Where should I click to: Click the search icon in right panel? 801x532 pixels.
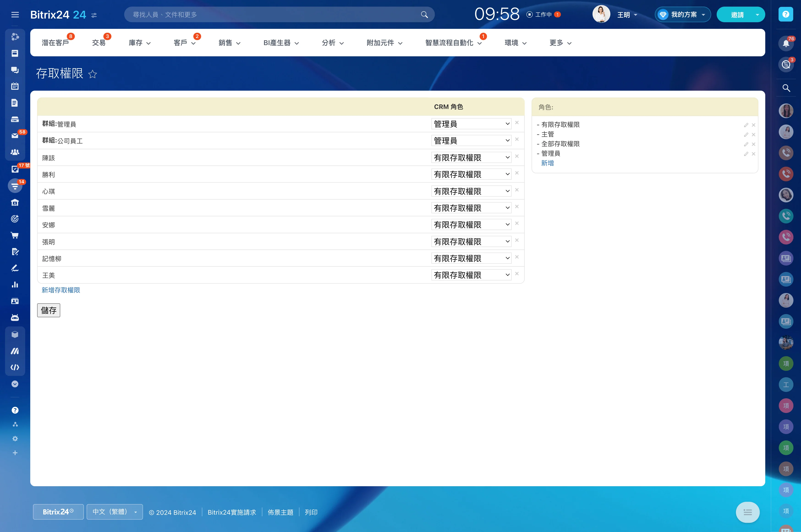pyautogui.click(x=786, y=88)
